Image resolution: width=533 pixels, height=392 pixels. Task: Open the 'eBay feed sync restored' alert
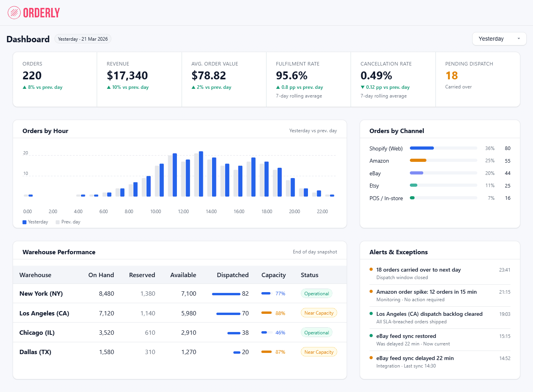[440, 340]
